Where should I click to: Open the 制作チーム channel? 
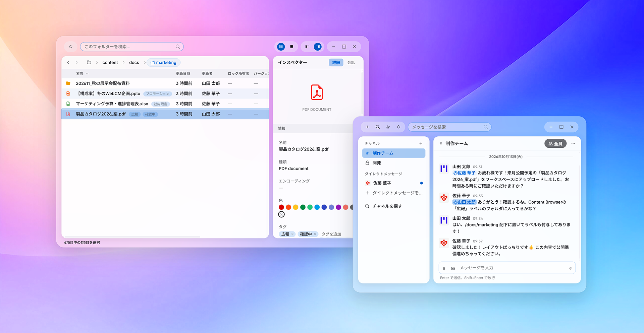tap(394, 153)
